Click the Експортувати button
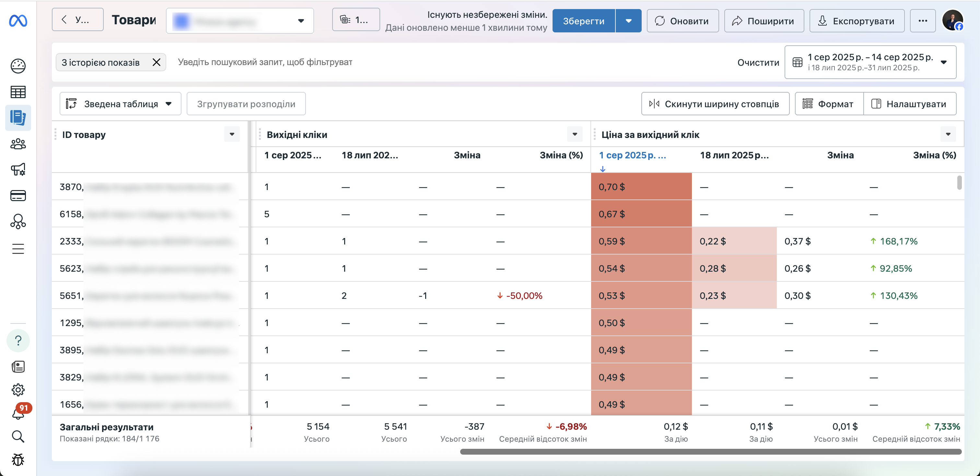Screen dimensions: 980x476 click(x=857, y=21)
